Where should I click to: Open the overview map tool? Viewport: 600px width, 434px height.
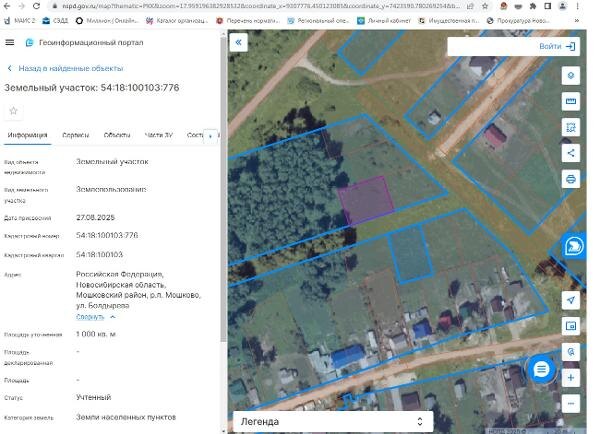[571, 326]
